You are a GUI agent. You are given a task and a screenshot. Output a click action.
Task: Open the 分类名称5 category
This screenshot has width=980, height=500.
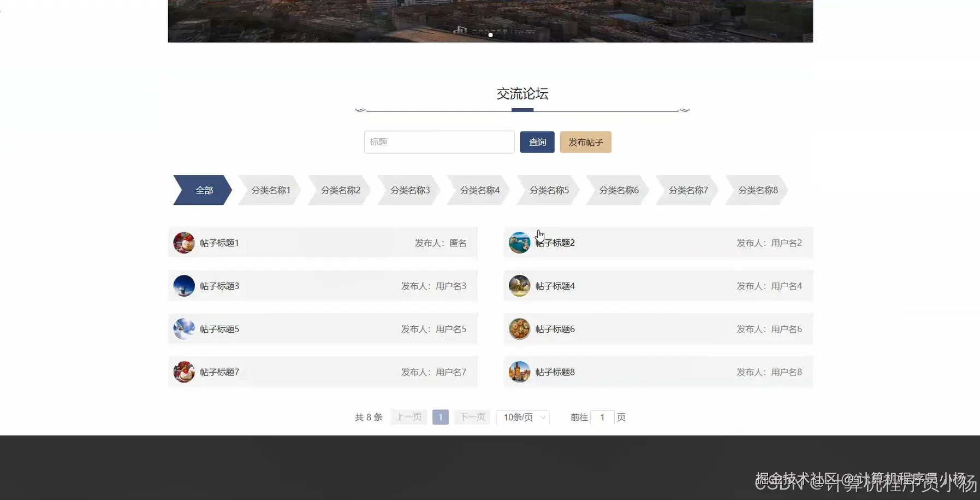tap(550, 190)
